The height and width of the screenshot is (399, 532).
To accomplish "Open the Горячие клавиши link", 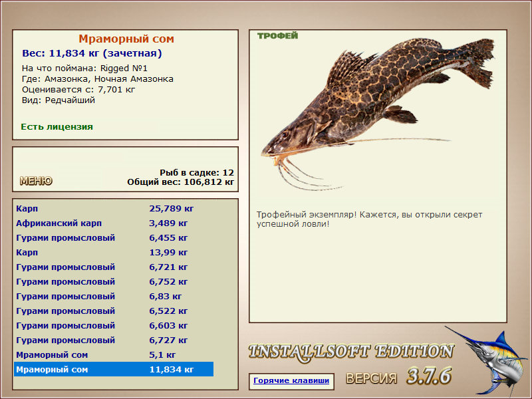I will coord(291,380).
